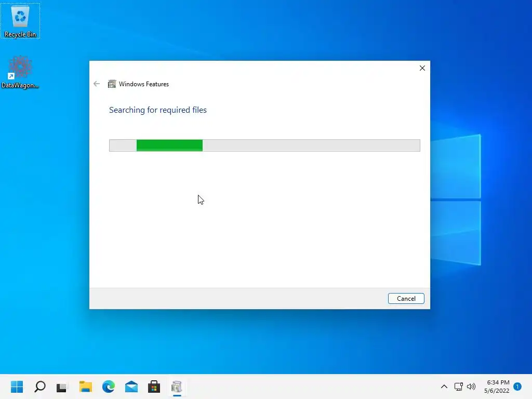Open taskbar Search

[40, 387]
